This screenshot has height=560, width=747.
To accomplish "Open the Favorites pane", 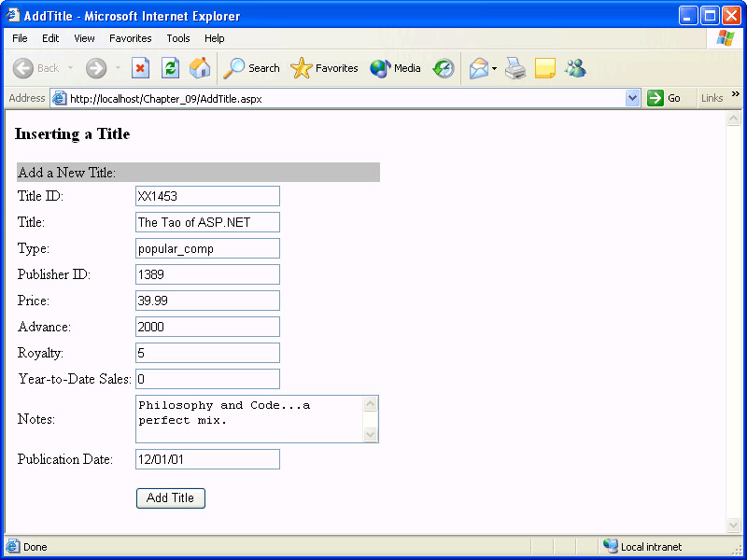I will point(325,68).
